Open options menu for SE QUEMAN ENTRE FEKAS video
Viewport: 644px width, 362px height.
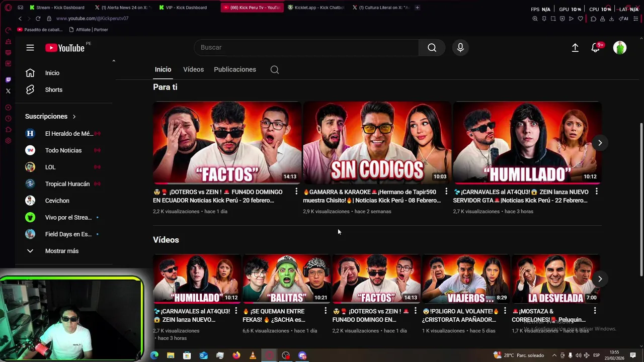[x=326, y=311]
